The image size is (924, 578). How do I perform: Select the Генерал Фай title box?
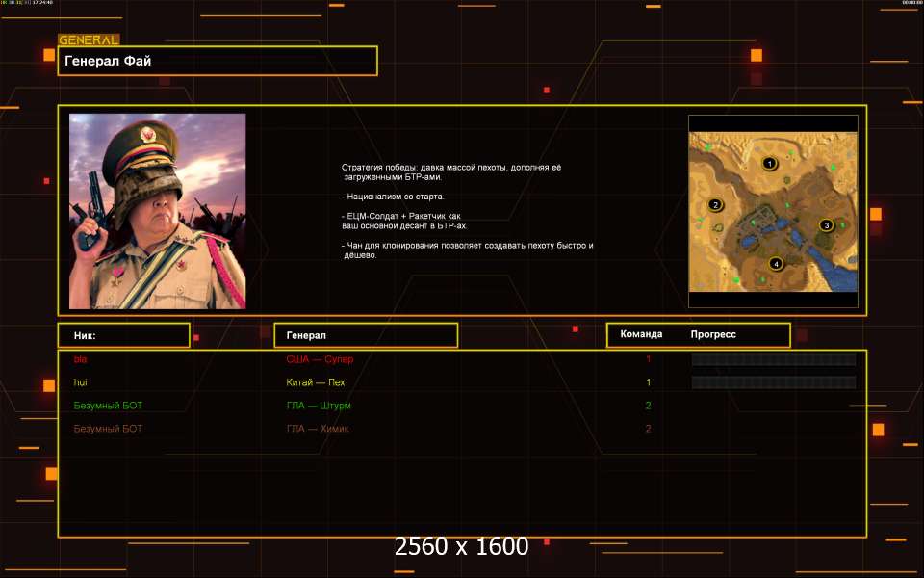[x=217, y=61]
